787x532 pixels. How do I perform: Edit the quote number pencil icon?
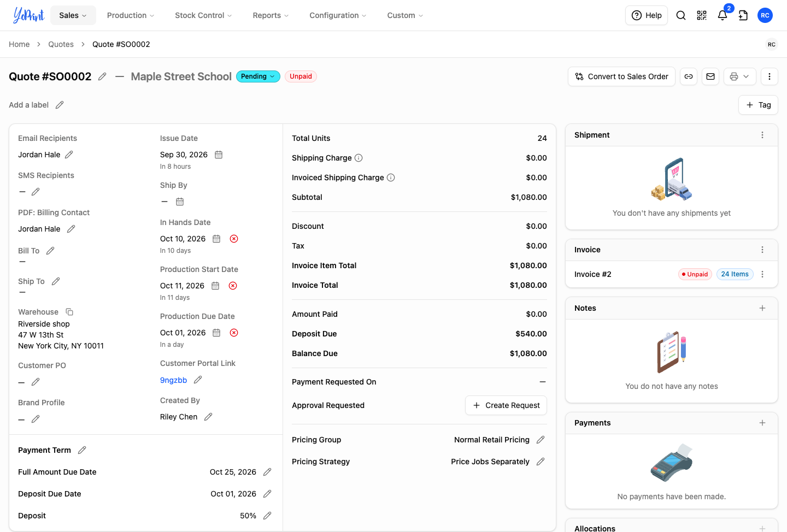click(102, 76)
